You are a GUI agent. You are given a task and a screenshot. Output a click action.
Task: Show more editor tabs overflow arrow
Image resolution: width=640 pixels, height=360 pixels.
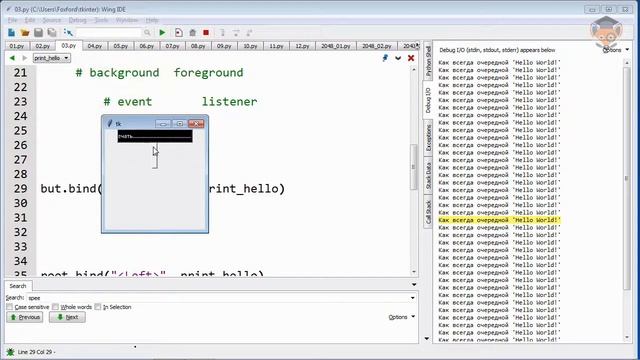417,46
